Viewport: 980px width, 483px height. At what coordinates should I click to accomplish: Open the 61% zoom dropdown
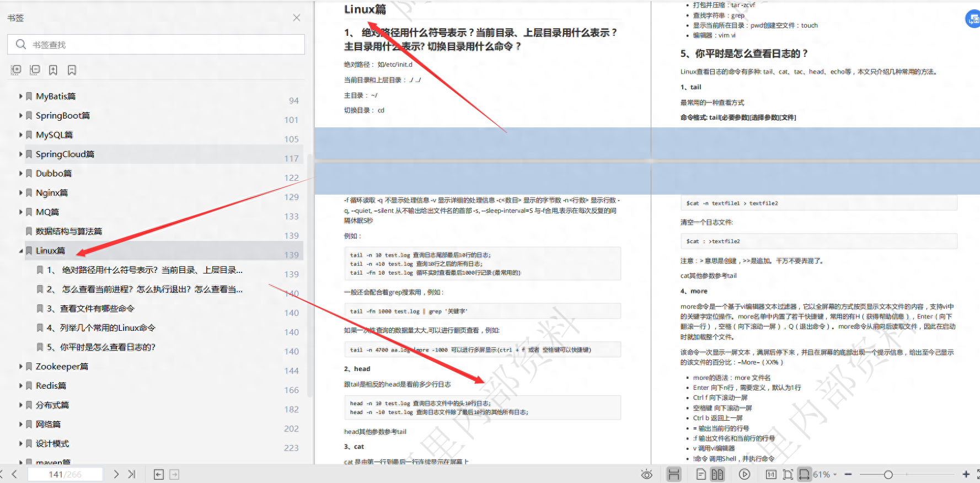coord(825,474)
